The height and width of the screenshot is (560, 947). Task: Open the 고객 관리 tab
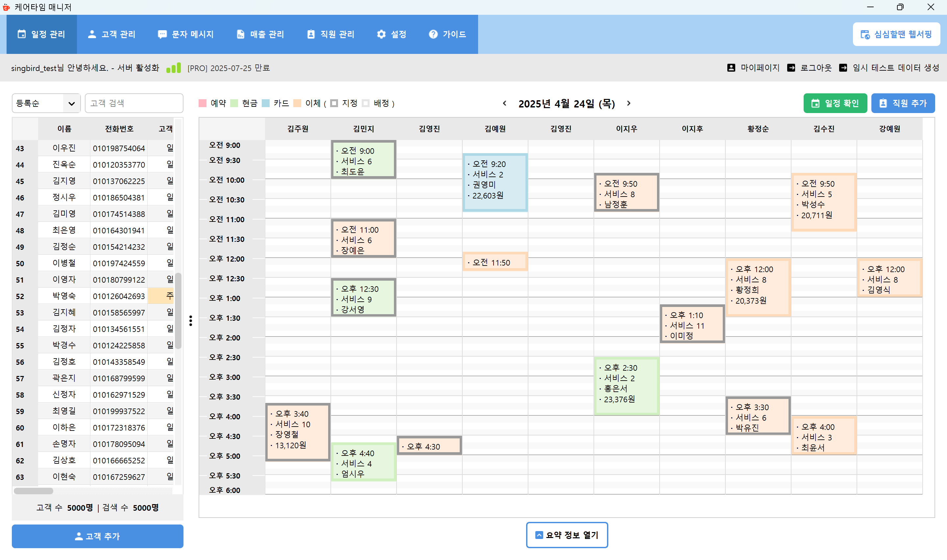click(112, 34)
